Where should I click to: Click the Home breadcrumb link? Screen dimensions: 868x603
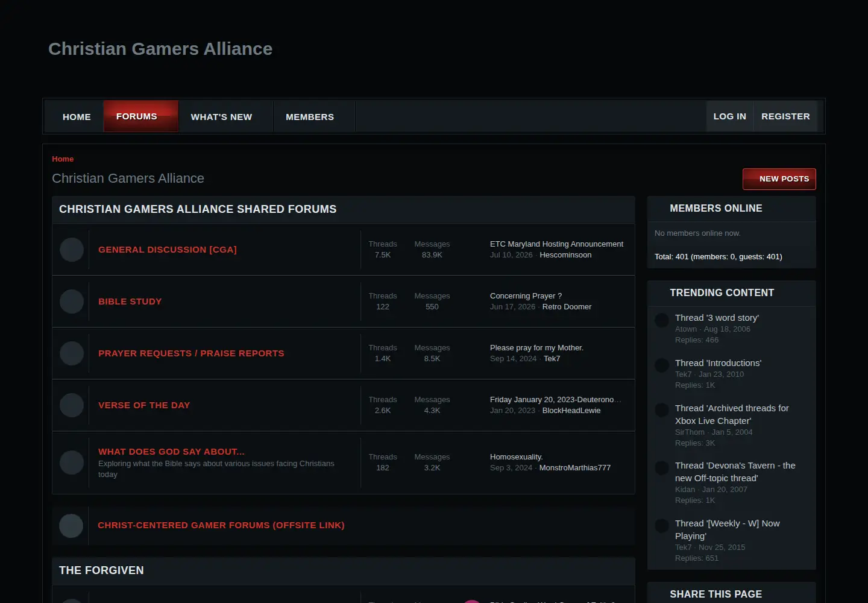tap(63, 159)
